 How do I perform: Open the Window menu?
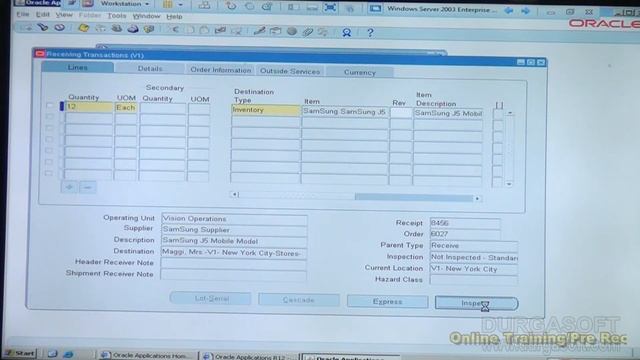tap(146, 16)
